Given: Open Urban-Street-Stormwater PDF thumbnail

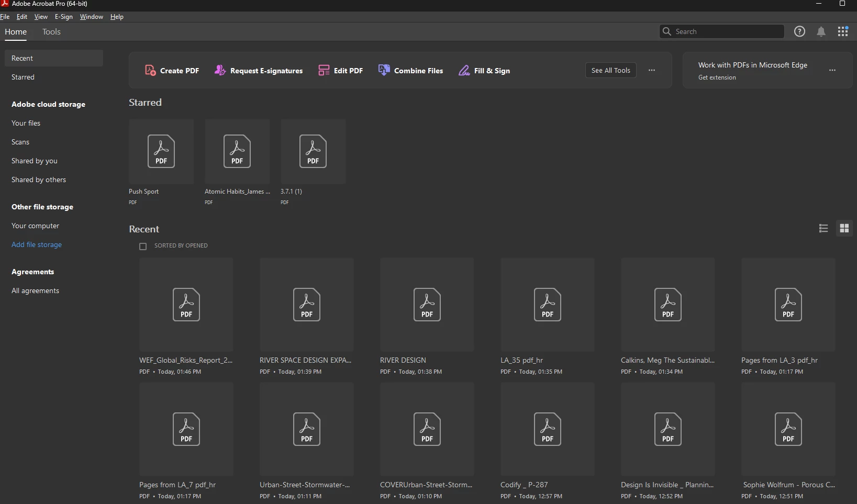Looking at the screenshot, I should pos(307,429).
